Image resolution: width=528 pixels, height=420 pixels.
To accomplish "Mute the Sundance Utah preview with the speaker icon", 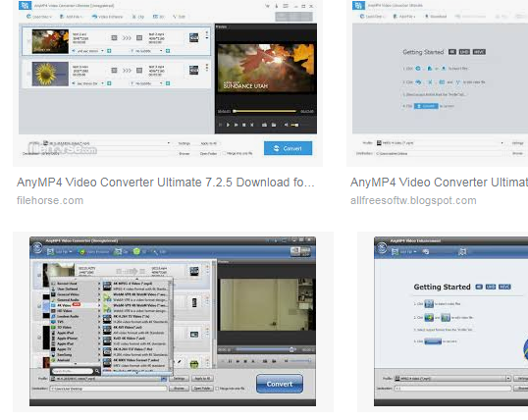I will pos(286,125).
